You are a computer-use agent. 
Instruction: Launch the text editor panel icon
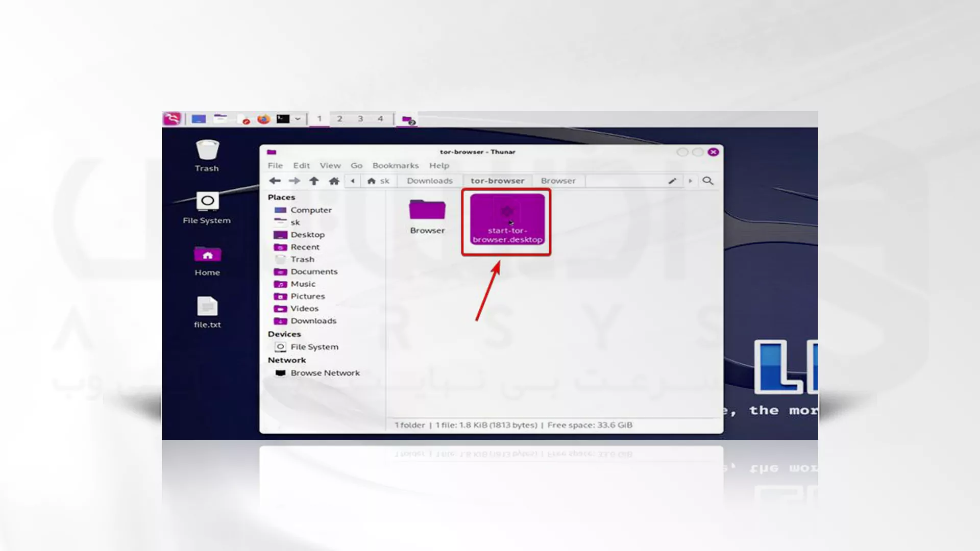(244, 119)
